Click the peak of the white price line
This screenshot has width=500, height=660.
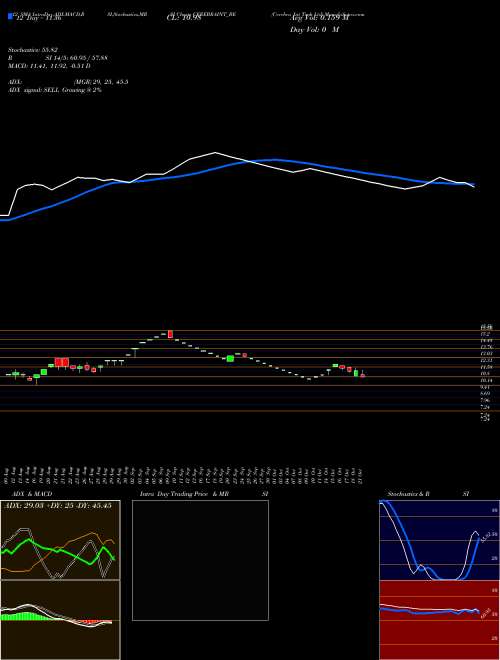tap(215, 152)
